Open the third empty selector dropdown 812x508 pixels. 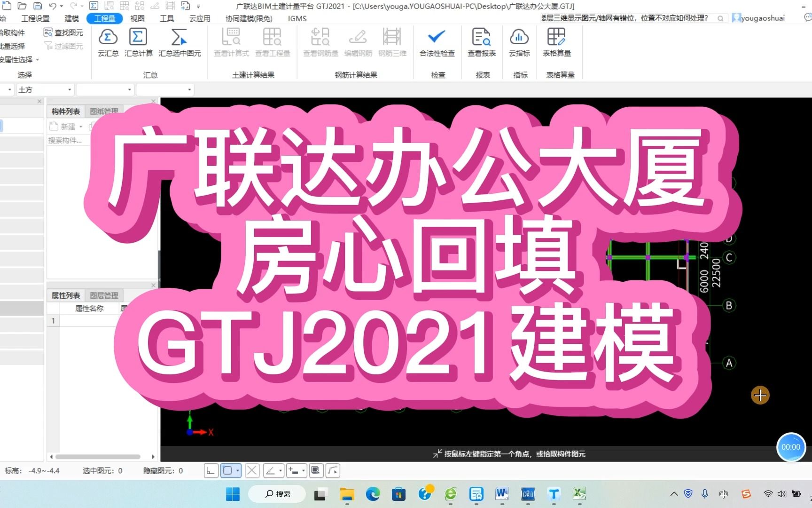coord(165,89)
